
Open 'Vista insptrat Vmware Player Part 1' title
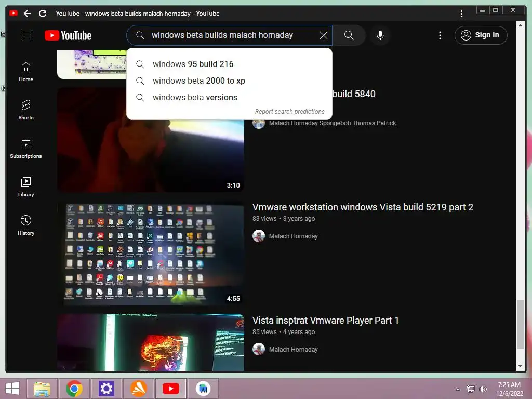tap(325, 321)
